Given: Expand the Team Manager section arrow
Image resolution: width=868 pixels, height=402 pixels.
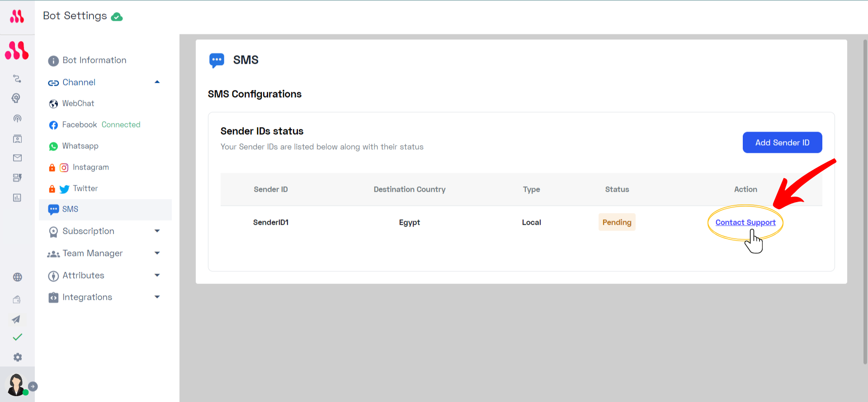Looking at the screenshot, I should (157, 253).
